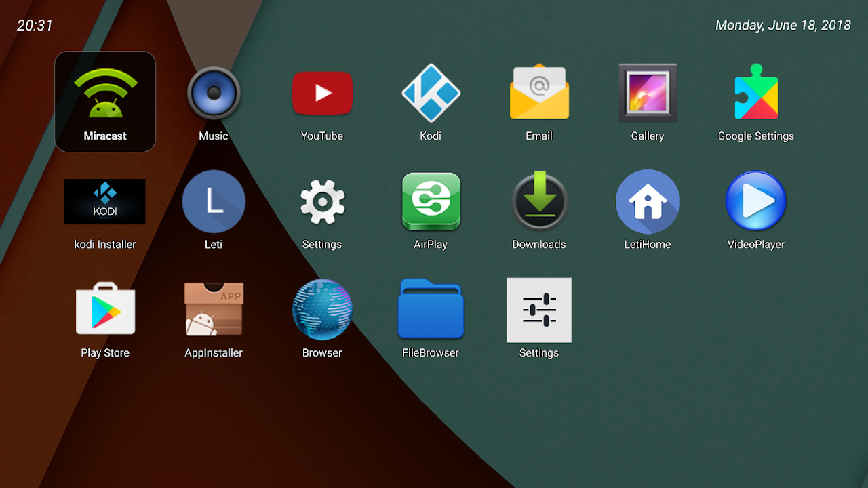Open the Leti app

(x=214, y=201)
